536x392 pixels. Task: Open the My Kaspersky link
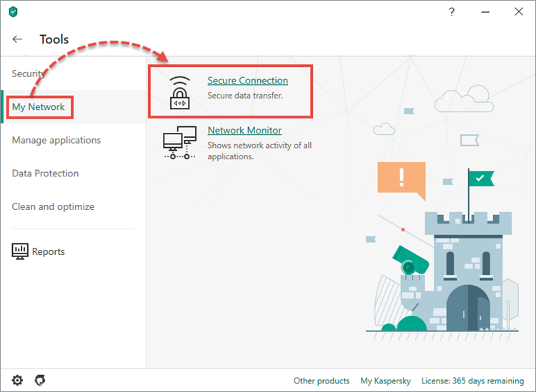coord(385,381)
